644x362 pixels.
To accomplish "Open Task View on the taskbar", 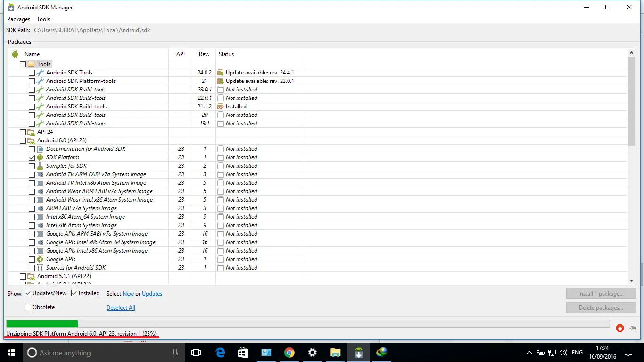I will [x=196, y=353].
